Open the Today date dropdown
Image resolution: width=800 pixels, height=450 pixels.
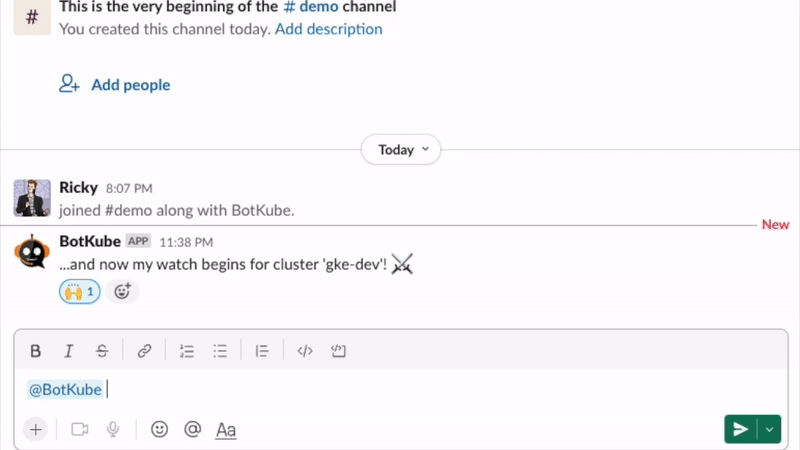pyautogui.click(x=401, y=150)
